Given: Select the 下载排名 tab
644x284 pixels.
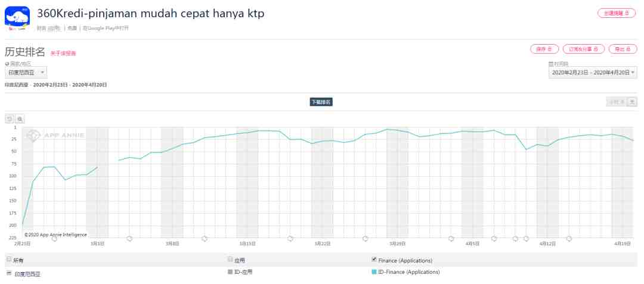Looking at the screenshot, I should point(321,102).
